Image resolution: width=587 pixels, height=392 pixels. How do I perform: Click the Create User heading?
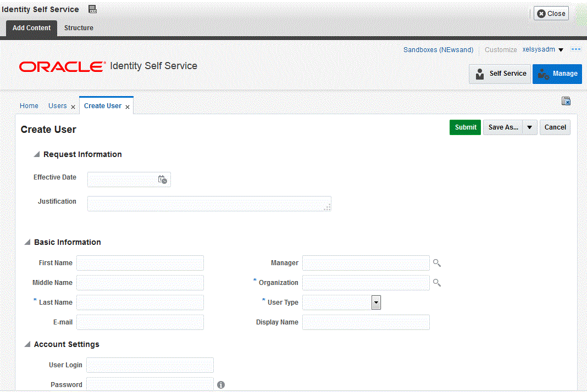point(48,130)
